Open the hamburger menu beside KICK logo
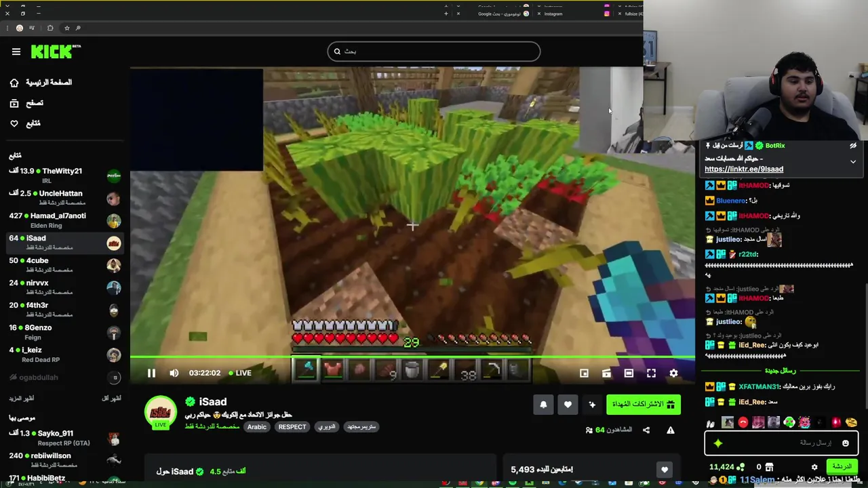This screenshot has height=488, width=868. tap(16, 52)
